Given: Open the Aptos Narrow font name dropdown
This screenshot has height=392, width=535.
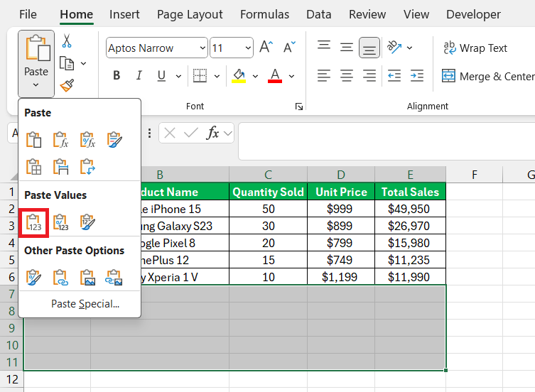Looking at the screenshot, I should pos(202,48).
